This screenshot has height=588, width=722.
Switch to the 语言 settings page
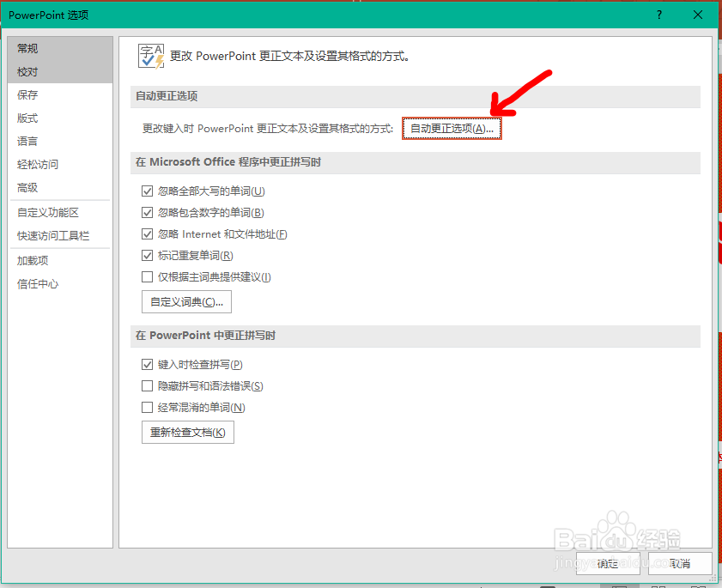tap(60, 142)
